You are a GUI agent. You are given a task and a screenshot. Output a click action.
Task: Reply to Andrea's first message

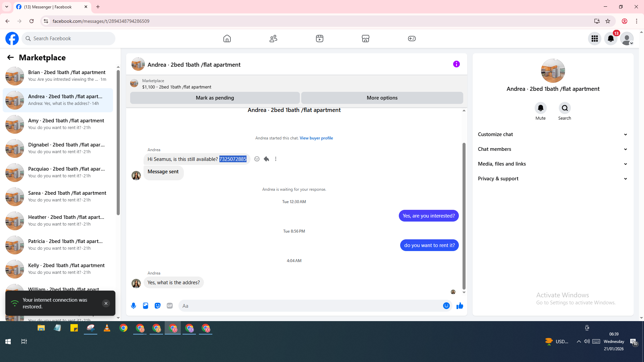pyautogui.click(x=266, y=159)
